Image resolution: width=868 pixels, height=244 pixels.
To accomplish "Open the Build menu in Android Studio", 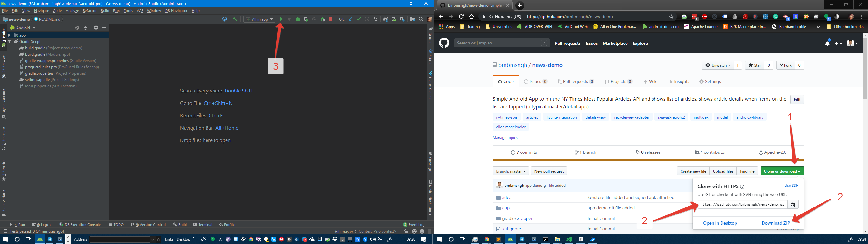I will pos(105,11).
